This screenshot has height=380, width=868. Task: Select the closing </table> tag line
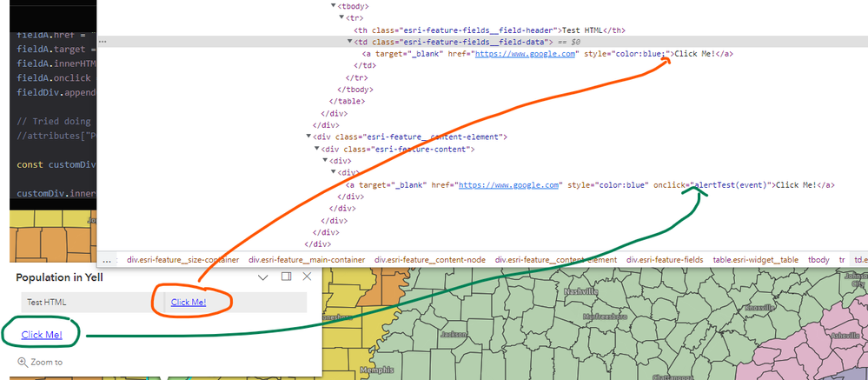pos(347,102)
